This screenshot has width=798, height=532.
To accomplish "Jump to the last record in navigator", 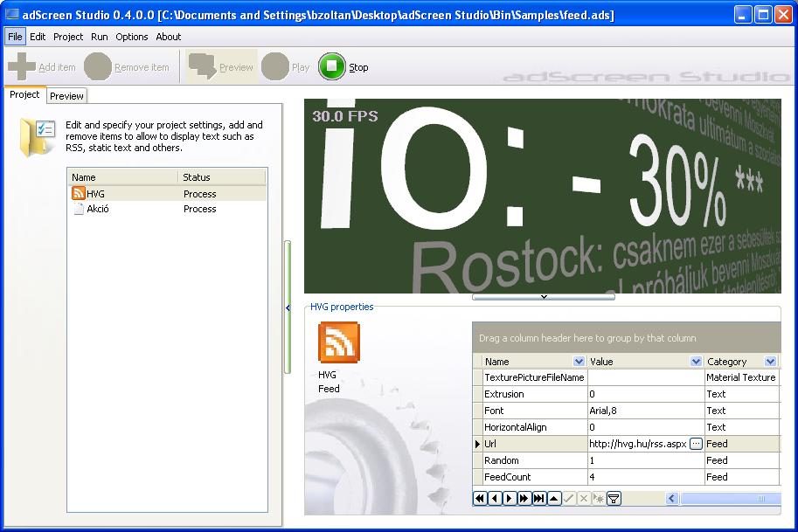I will [539, 499].
